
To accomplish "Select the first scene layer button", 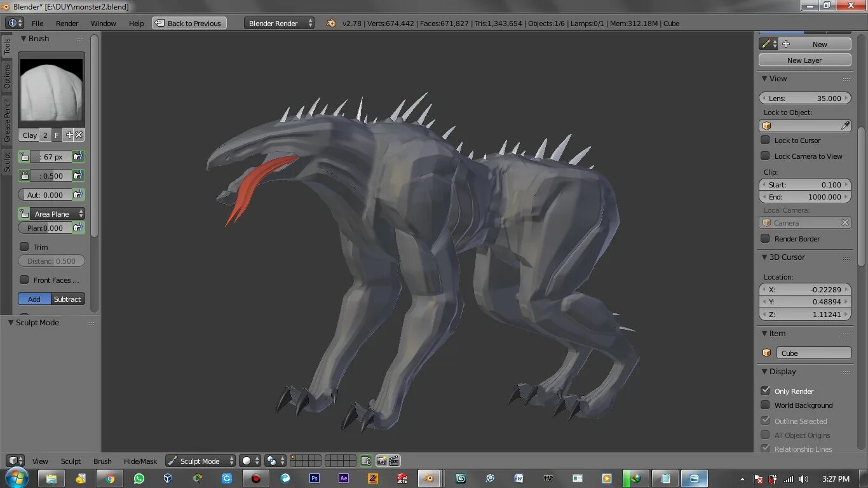I will 292,458.
